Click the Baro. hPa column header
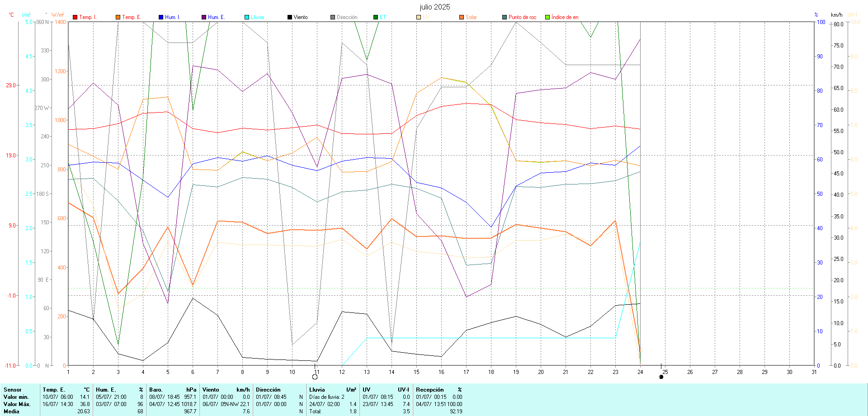This screenshot has width=868, height=416. click(173, 389)
